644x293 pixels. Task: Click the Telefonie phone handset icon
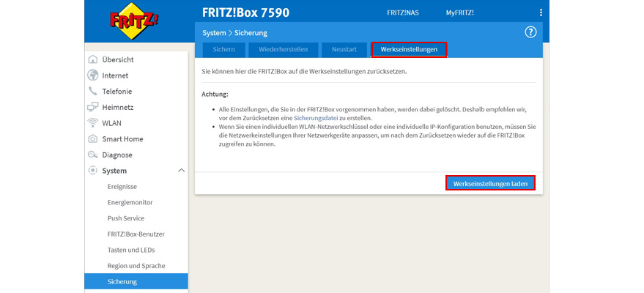click(93, 92)
